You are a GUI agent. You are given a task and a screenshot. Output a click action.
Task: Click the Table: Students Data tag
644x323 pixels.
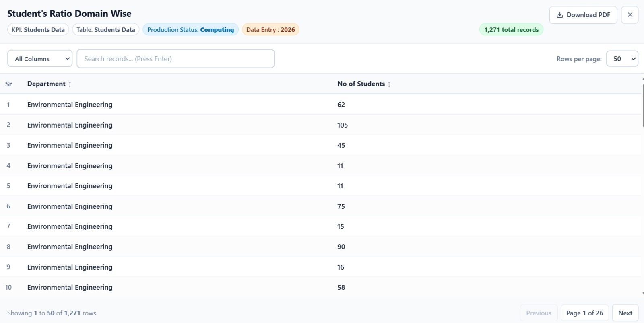(106, 30)
